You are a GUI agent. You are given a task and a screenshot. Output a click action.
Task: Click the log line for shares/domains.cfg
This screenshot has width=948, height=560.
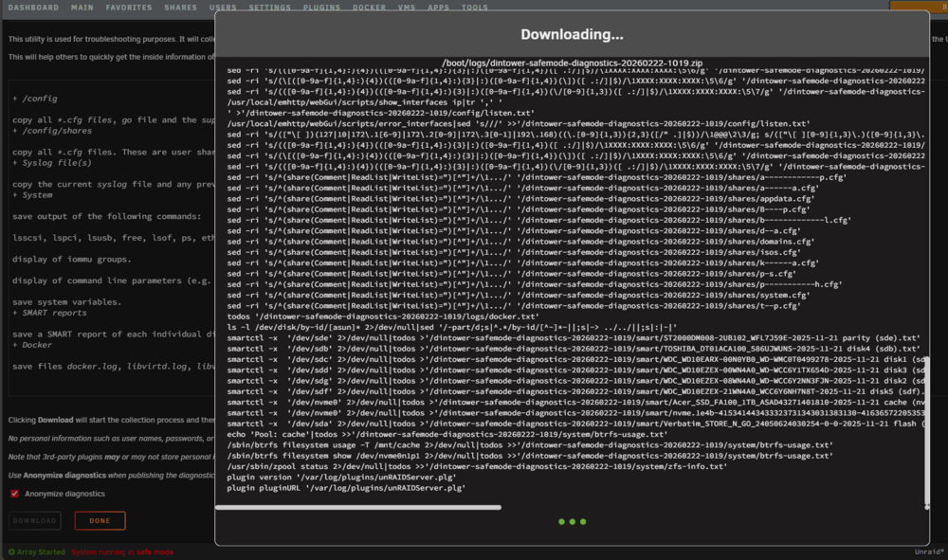coord(520,242)
